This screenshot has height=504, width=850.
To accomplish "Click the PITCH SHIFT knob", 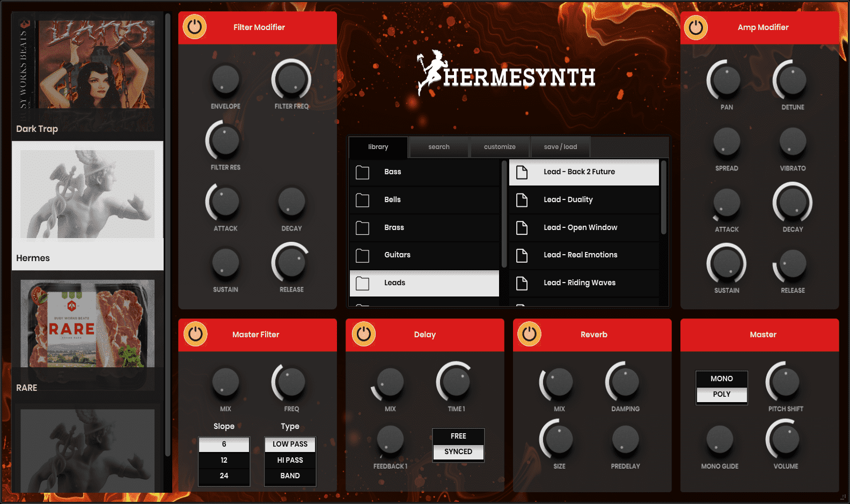I will (x=786, y=382).
